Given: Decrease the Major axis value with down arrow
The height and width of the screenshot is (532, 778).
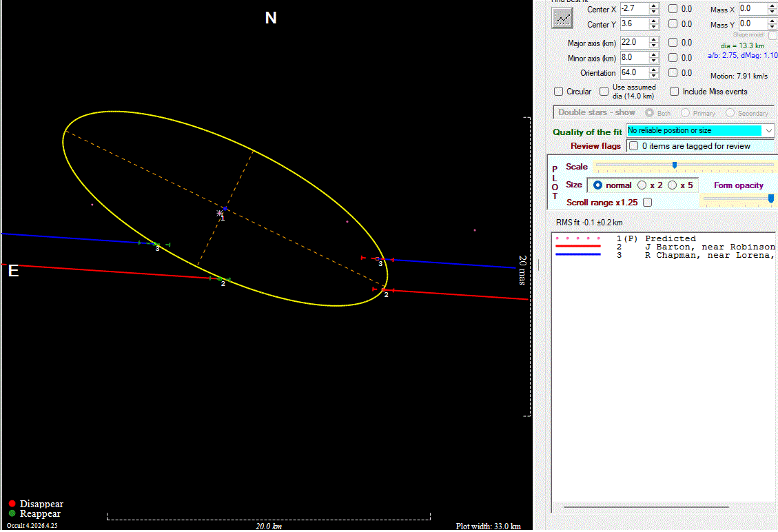Looking at the screenshot, I should coord(653,45).
